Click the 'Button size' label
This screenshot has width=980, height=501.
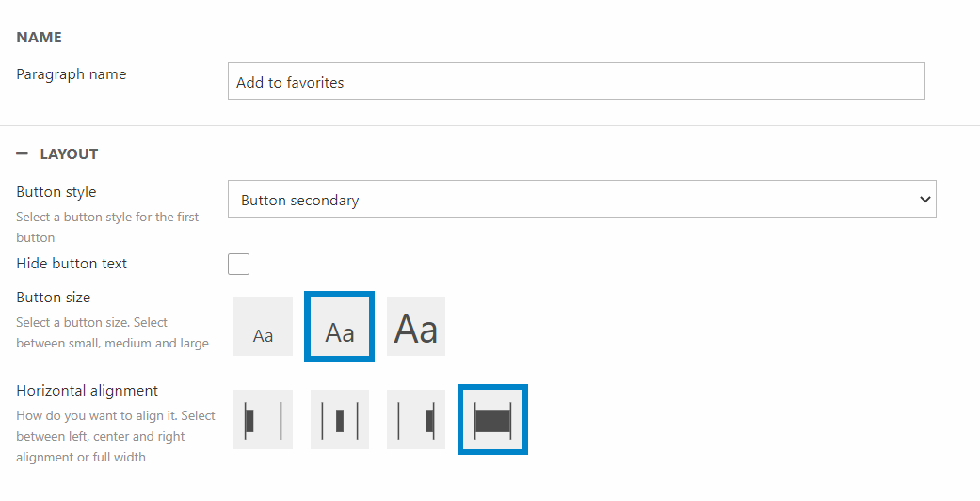tap(54, 298)
